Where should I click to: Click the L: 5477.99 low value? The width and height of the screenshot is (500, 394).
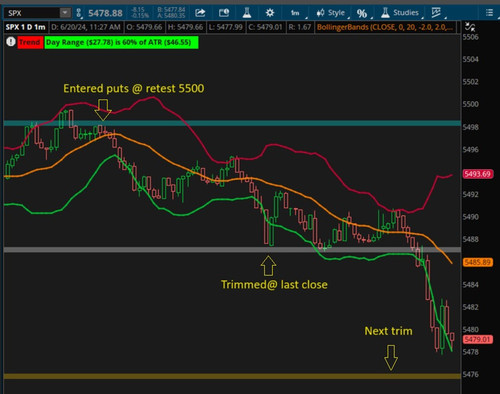226,27
